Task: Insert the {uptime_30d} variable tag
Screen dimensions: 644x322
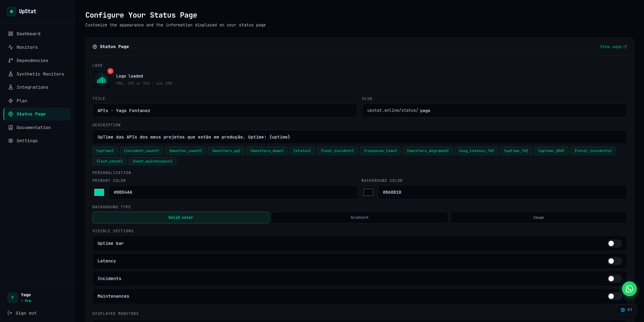Action: pyautogui.click(x=551, y=151)
